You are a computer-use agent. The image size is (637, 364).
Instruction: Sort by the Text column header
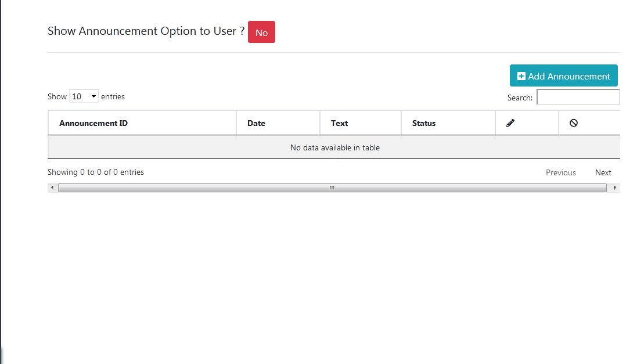339,122
